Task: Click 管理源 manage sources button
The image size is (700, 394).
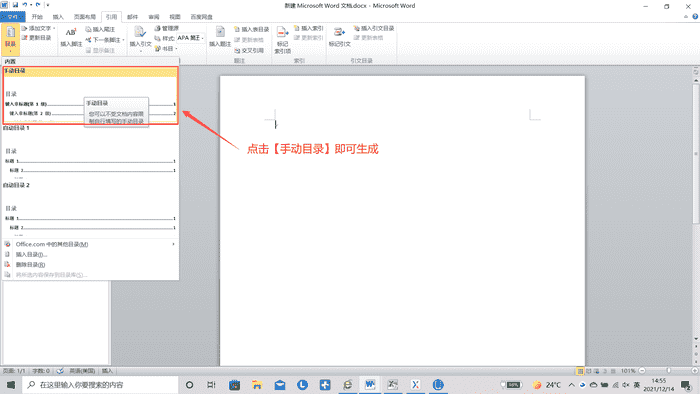Action: click(x=167, y=28)
